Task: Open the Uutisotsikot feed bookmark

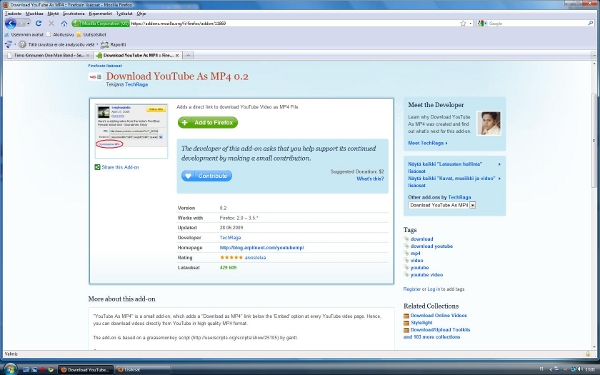Action: [91, 34]
